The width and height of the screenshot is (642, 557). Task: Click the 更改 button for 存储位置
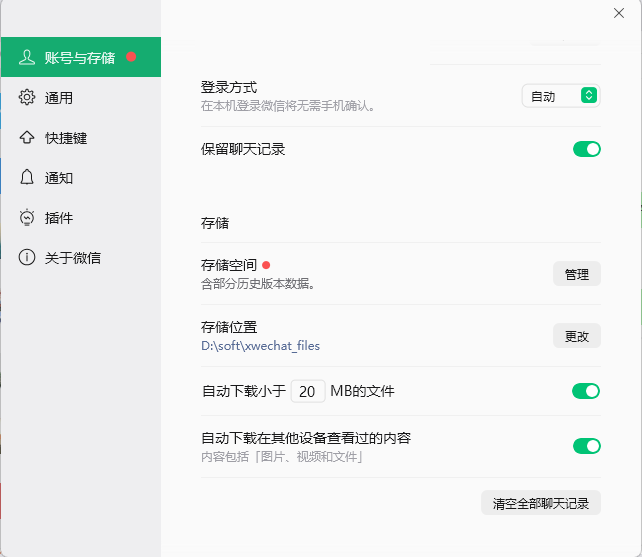[x=577, y=336]
